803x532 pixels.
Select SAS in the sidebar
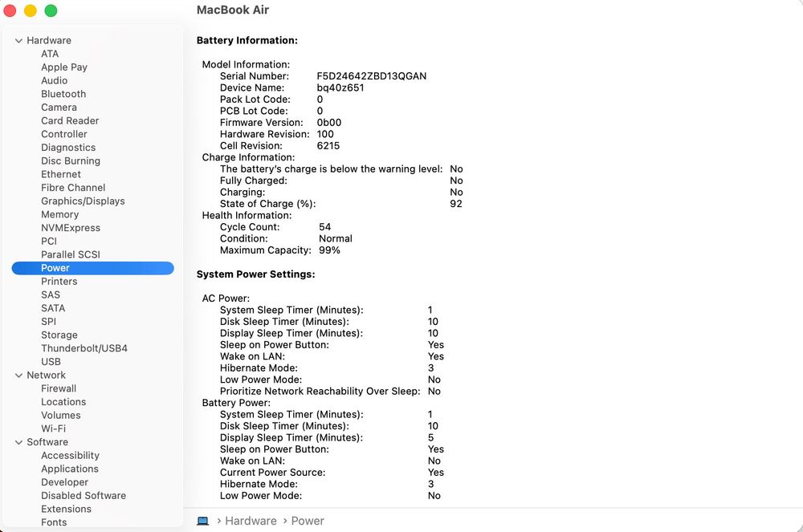pos(50,294)
